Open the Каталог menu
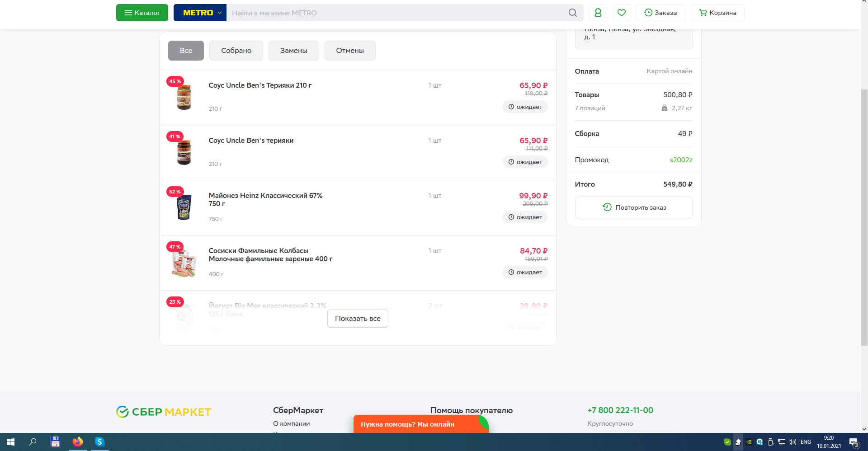 pyautogui.click(x=142, y=13)
